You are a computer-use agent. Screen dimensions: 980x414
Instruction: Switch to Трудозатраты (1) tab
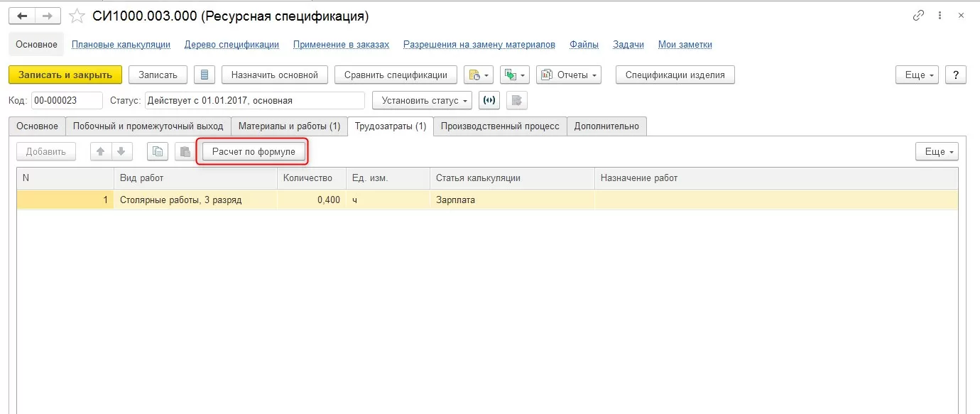click(x=391, y=126)
